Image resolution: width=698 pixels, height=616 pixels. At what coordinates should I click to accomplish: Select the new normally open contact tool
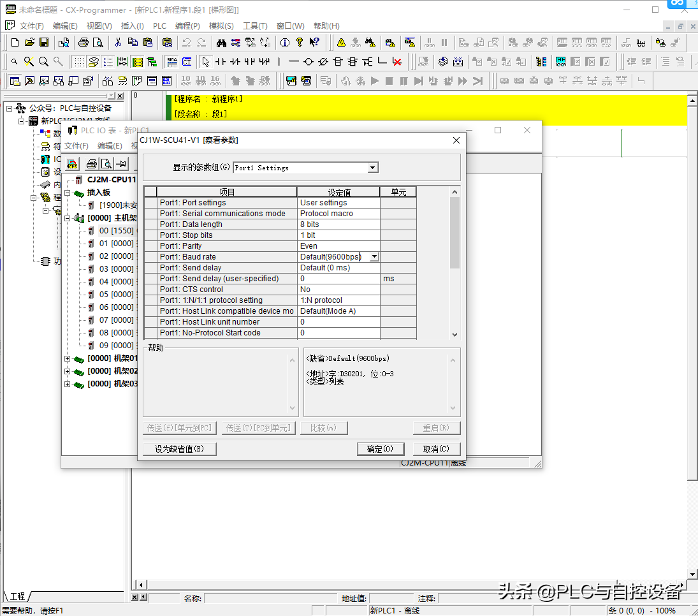[221, 62]
